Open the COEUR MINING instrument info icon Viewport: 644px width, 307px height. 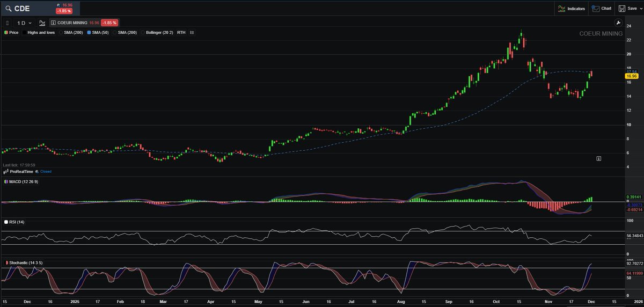click(x=53, y=23)
